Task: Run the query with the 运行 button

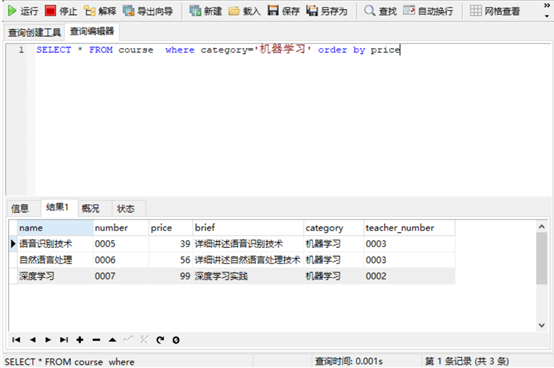Action: point(22,11)
